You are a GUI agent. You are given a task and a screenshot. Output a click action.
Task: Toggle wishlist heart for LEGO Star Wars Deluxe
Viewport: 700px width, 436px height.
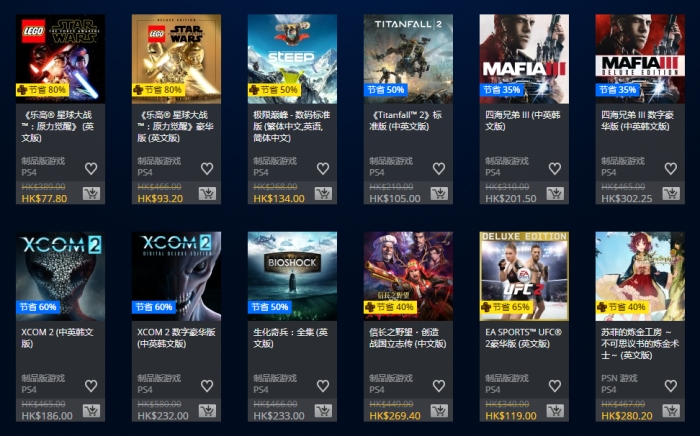(x=207, y=168)
